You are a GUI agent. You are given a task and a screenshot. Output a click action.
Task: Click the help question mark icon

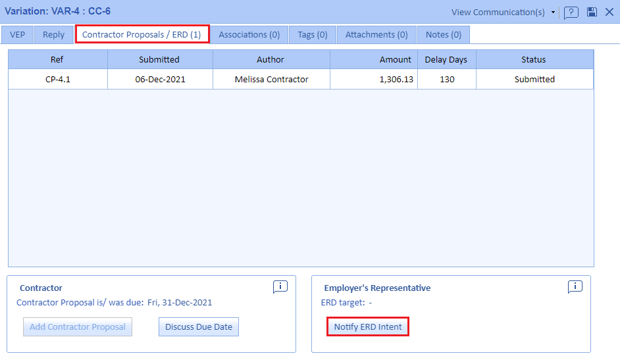(571, 13)
